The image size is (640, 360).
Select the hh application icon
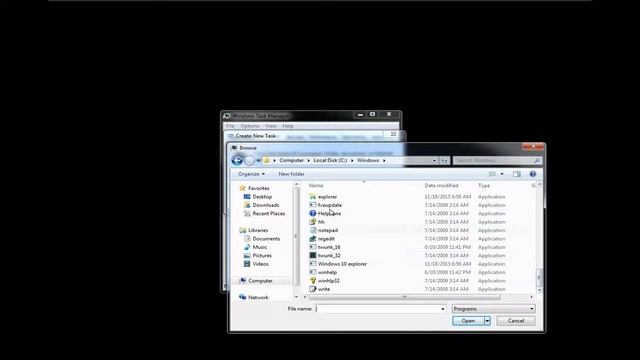point(313,222)
